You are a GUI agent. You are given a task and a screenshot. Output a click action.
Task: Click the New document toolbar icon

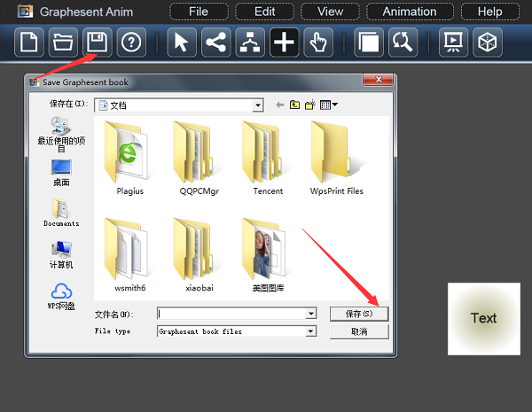pos(29,43)
